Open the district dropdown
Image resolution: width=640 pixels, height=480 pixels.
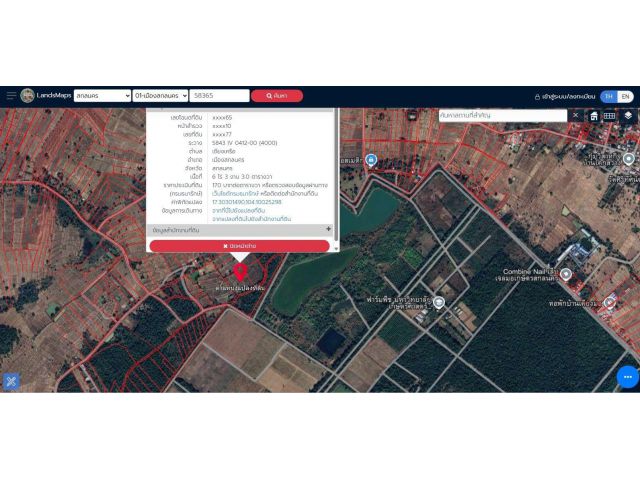pos(160,96)
